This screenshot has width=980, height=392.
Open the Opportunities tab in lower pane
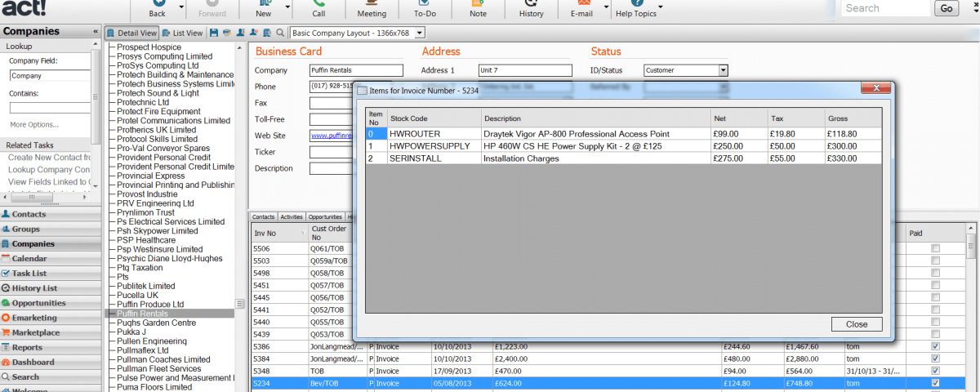[325, 217]
